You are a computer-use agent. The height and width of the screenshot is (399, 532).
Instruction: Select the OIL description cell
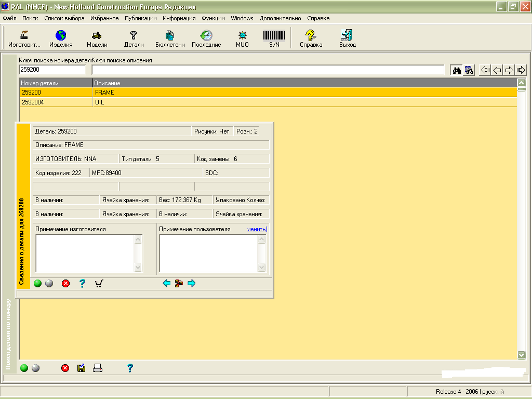[x=304, y=102]
